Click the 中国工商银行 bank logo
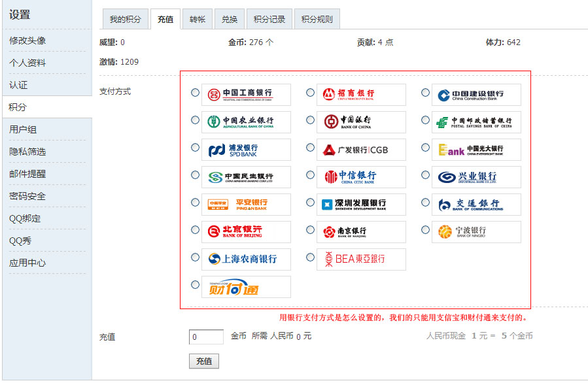588x383 pixels. pyautogui.click(x=246, y=94)
